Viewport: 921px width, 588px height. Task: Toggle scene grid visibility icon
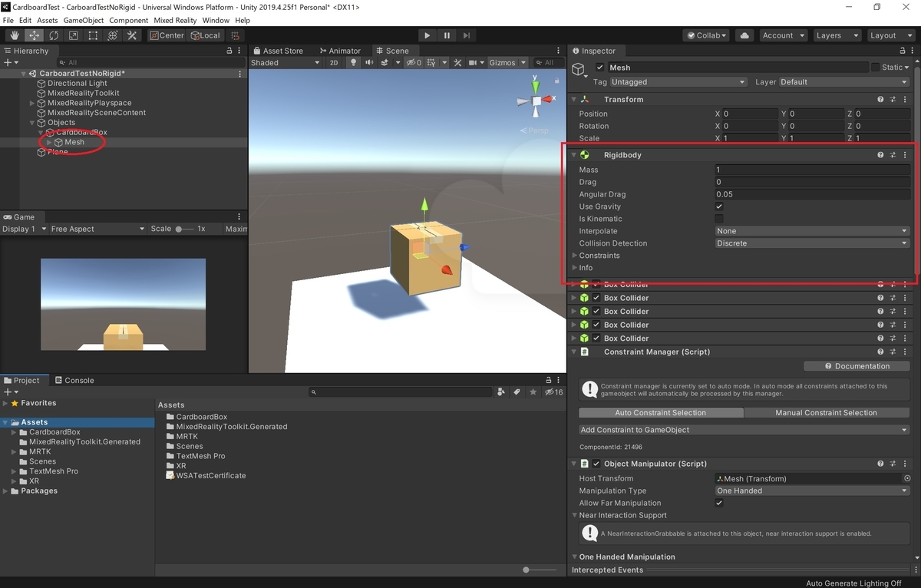click(x=433, y=63)
